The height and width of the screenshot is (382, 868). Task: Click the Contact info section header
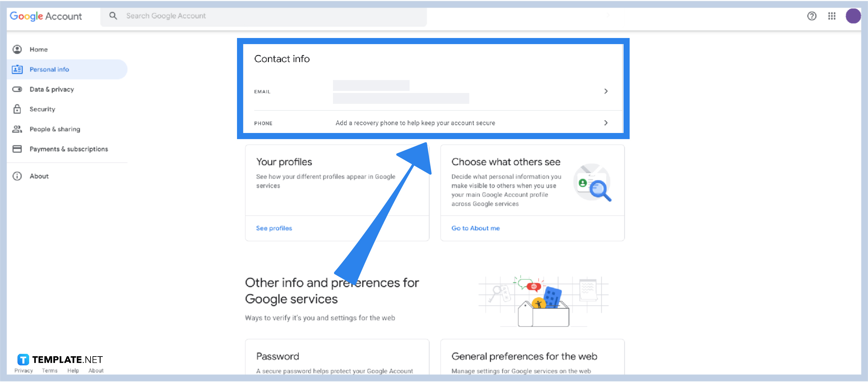click(x=282, y=59)
